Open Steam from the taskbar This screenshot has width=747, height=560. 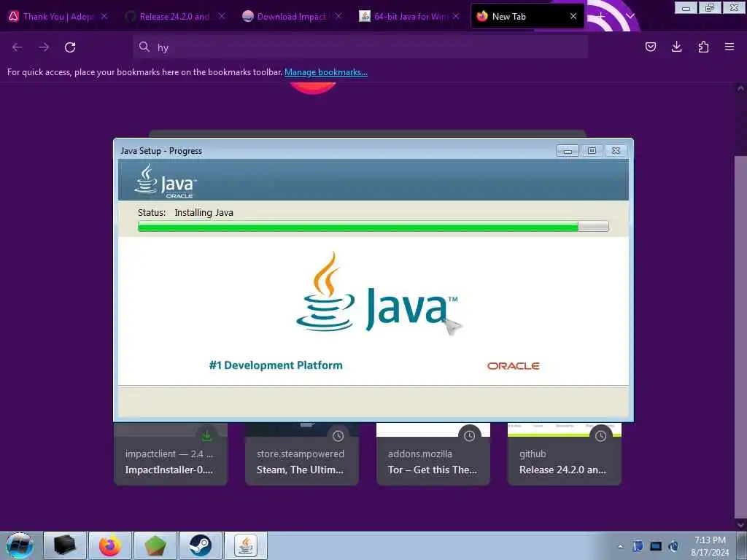201,545
